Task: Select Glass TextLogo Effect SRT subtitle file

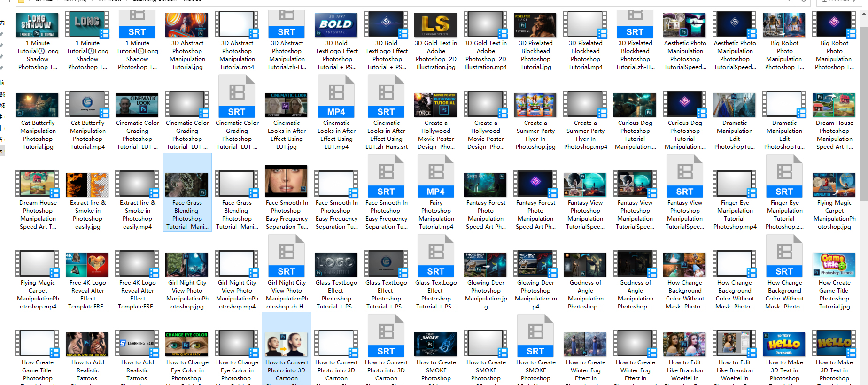Action: click(x=436, y=256)
